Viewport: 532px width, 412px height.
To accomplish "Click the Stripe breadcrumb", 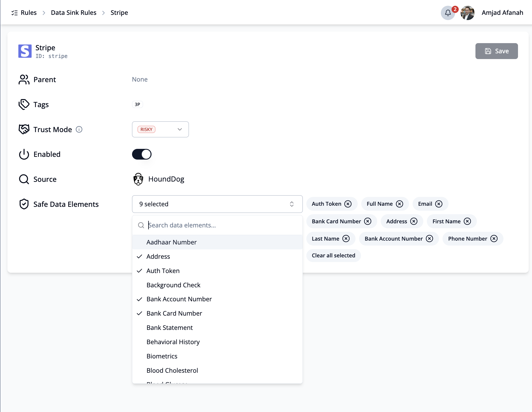I will coord(119,13).
